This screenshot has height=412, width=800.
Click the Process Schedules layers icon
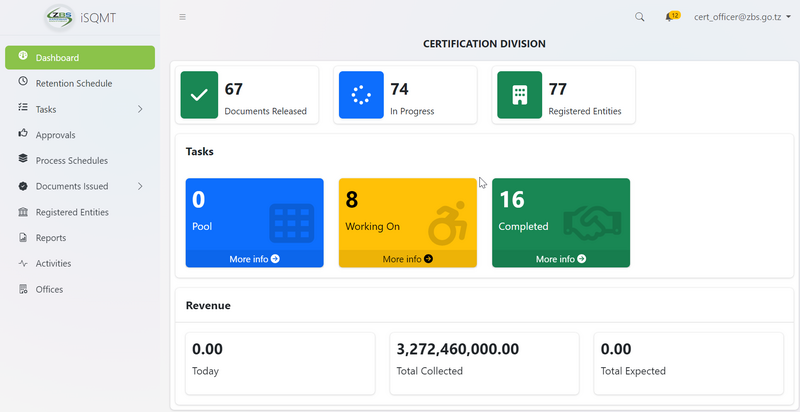coord(23,160)
